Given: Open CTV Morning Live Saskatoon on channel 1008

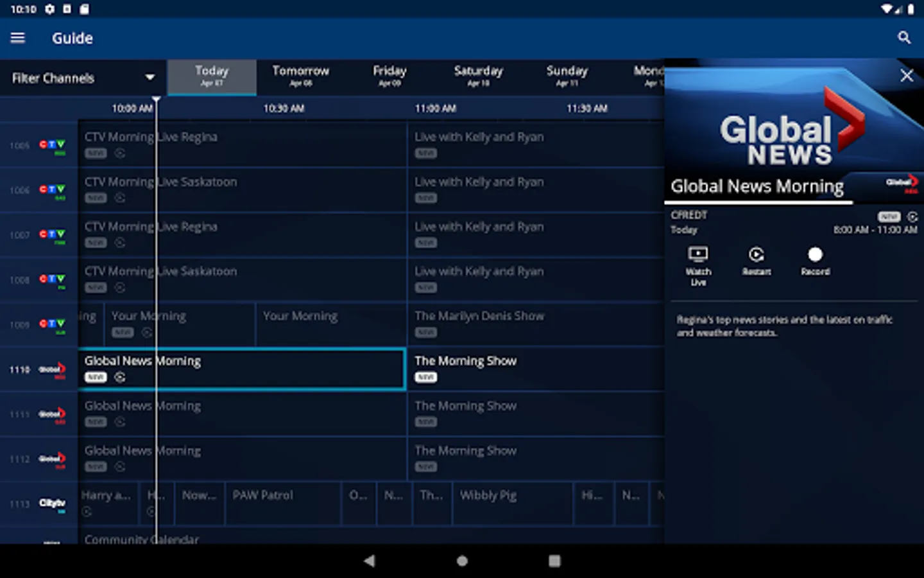Looking at the screenshot, I should pos(243,280).
